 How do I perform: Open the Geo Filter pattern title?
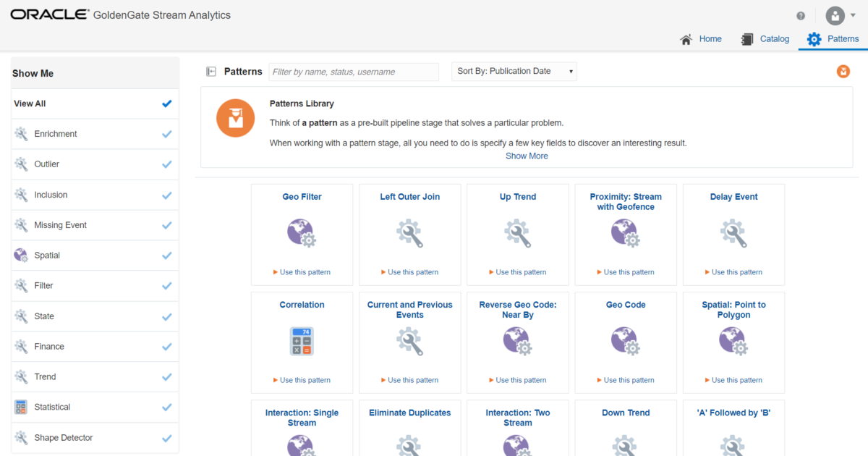[x=302, y=197]
